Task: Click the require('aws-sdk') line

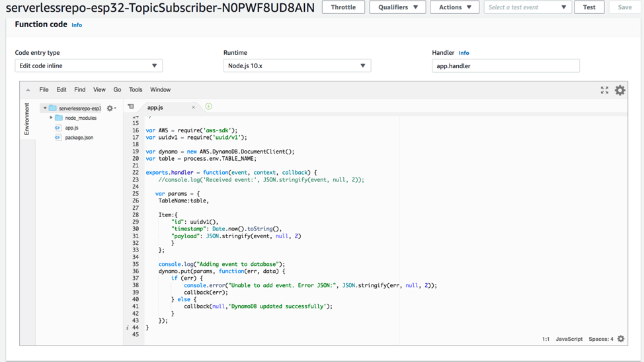Action: coord(192,130)
